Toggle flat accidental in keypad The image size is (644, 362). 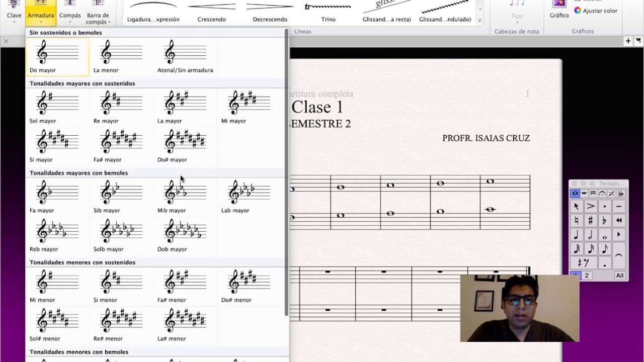click(x=605, y=220)
